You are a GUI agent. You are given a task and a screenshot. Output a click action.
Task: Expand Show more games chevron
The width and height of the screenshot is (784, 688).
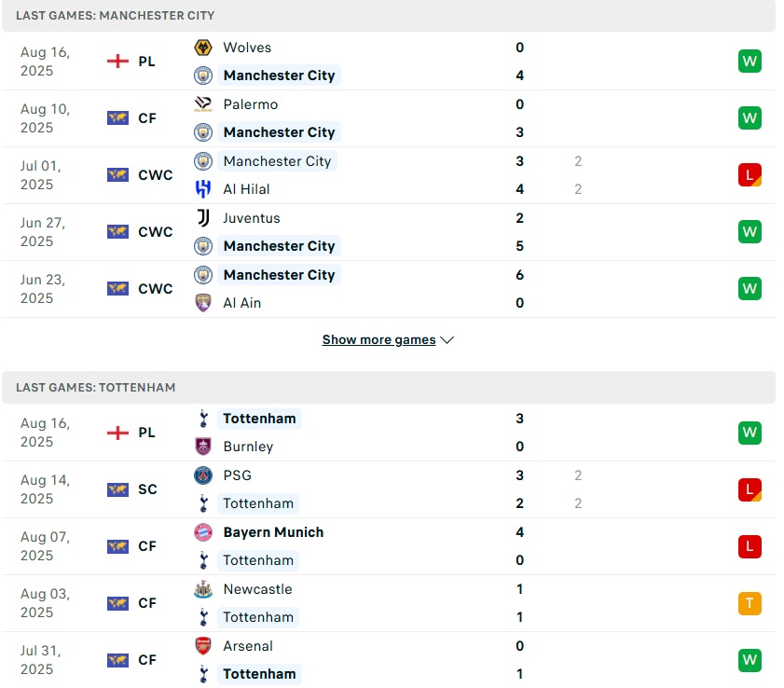(447, 340)
